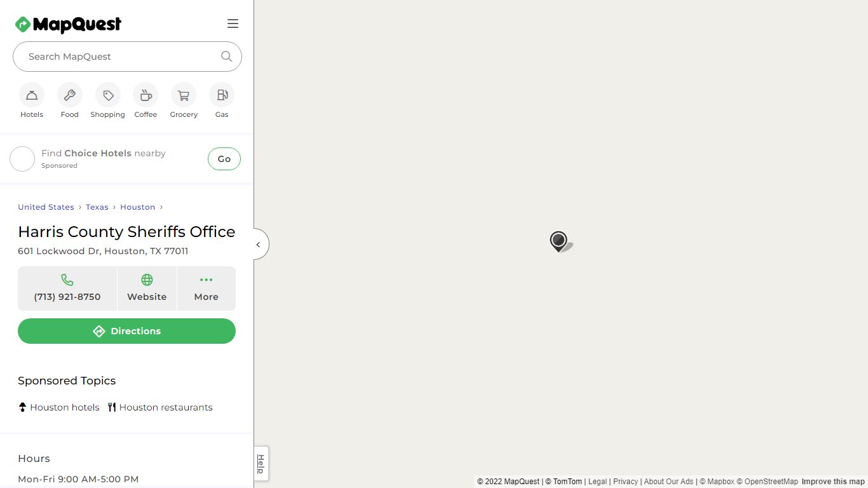Click the Sponsored Topics heading

(x=67, y=381)
